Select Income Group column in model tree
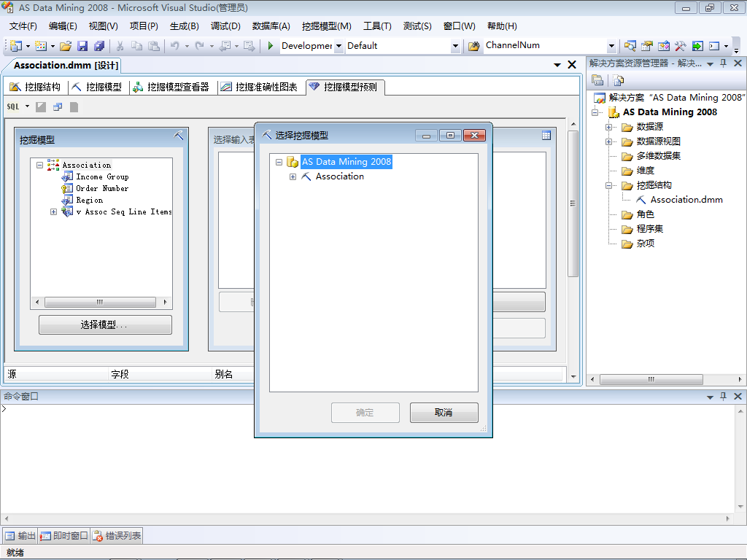 [102, 176]
